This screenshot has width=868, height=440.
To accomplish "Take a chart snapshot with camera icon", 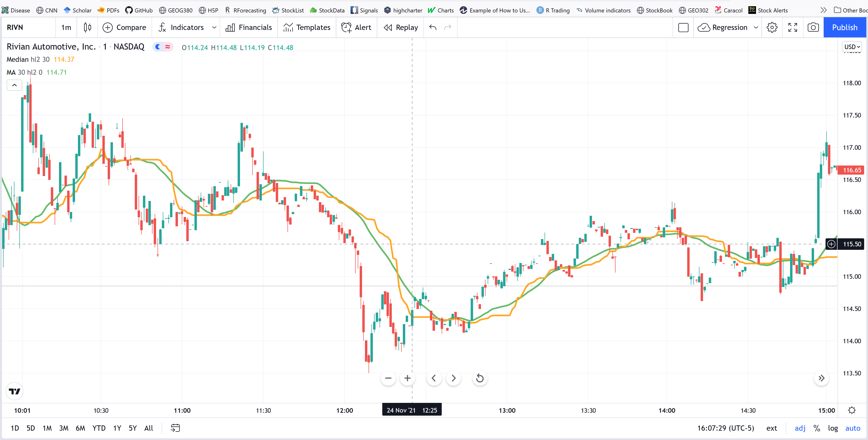I will (x=813, y=27).
